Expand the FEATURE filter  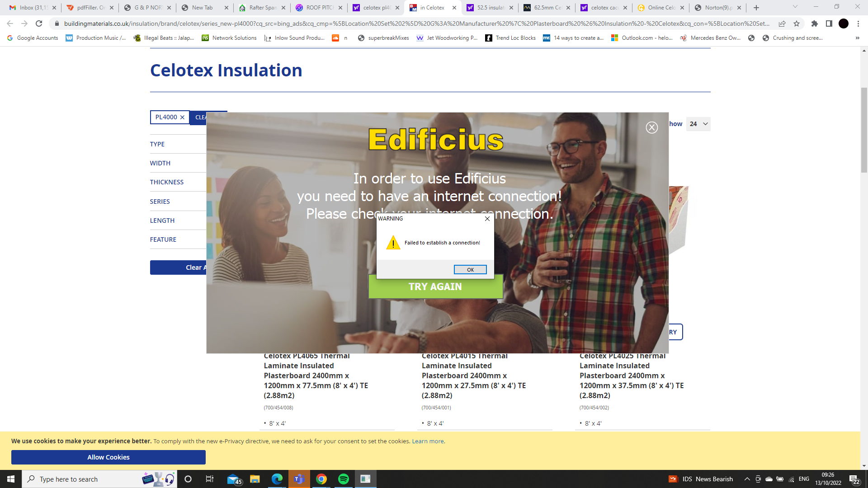pyautogui.click(x=178, y=239)
